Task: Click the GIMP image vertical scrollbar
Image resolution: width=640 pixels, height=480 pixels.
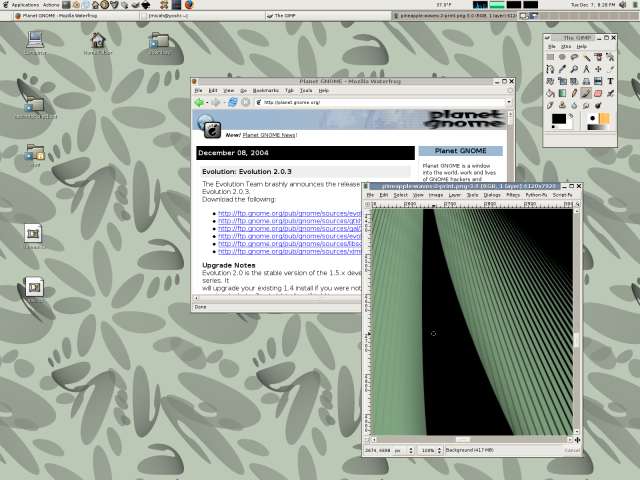Action: tap(577, 320)
